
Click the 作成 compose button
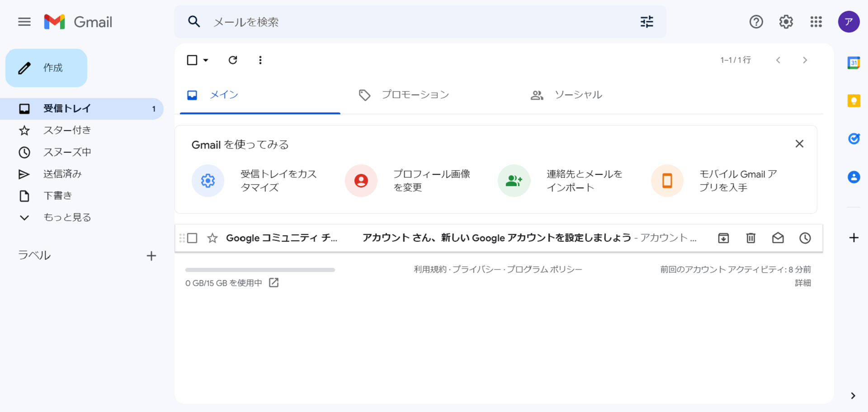[x=46, y=68]
